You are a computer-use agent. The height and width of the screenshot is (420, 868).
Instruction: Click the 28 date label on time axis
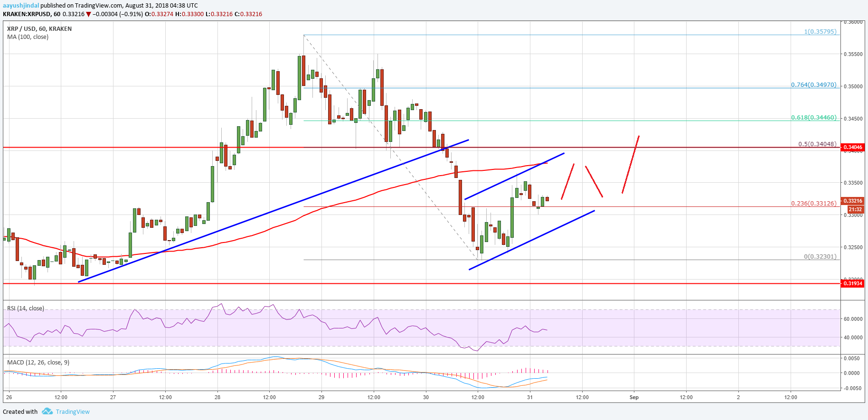(x=217, y=398)
